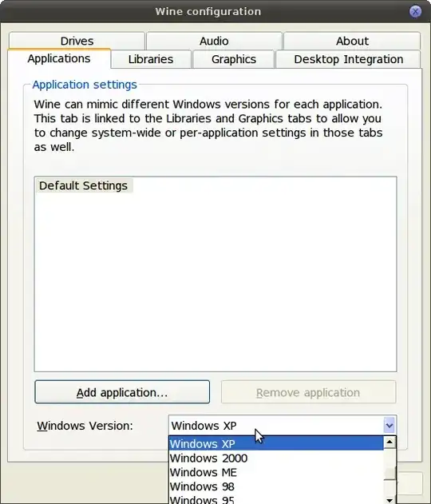The width and height of the screenshot is (431, 504).
Task: Select Windows 95 from the list
Action: tap(276, 499)
